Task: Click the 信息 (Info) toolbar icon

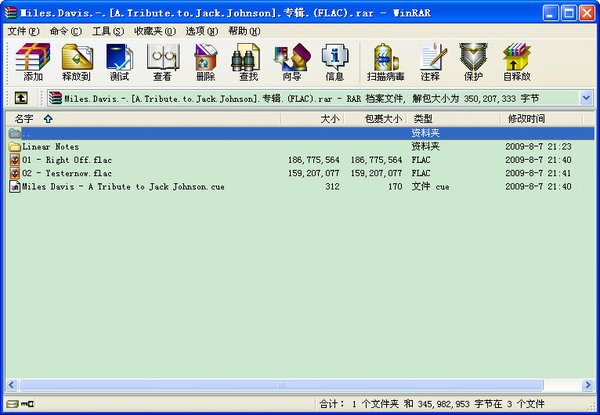Action: pyautogui.click(x=335, y=62)
